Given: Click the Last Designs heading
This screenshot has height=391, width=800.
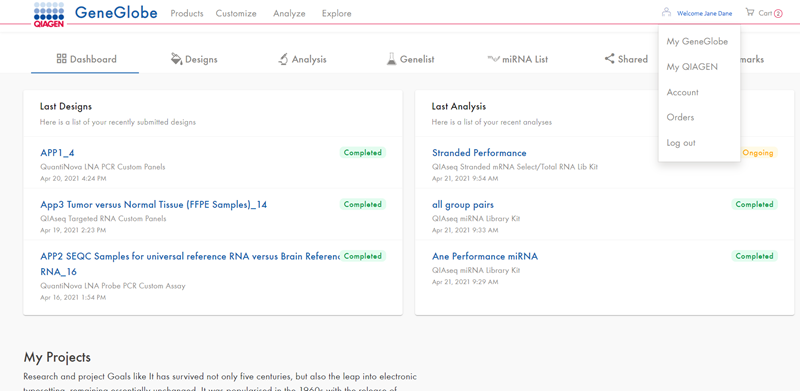Looking at the screenshot, I should pos(66,107).
